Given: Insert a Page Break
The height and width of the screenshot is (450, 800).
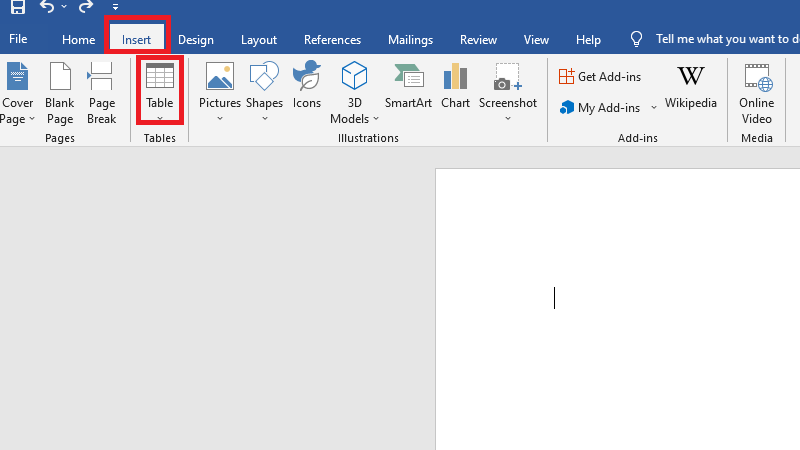Looking at the screenshot, I should point(101,93).
